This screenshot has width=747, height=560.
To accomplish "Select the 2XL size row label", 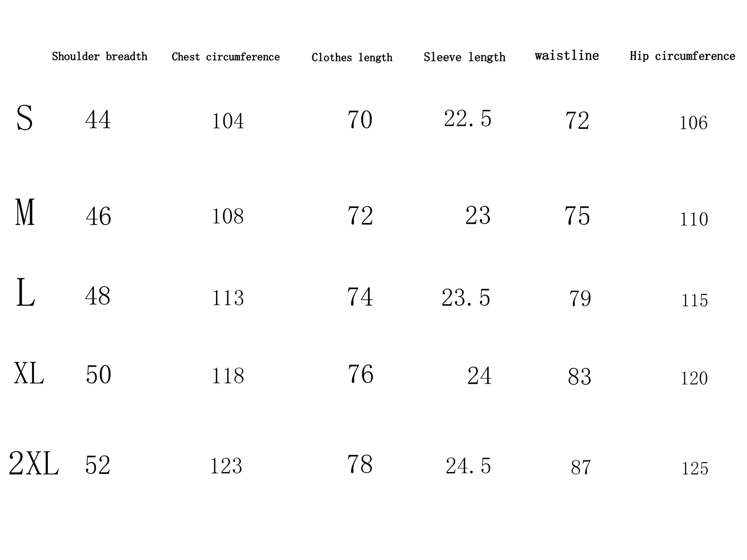I will click(33, 463).
